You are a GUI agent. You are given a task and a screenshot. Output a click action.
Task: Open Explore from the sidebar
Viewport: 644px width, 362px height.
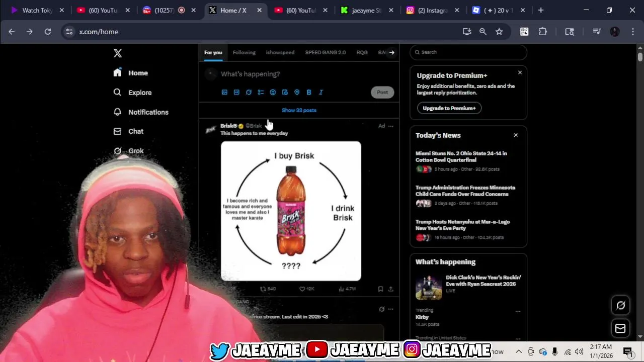pyautogui.click(x=132, y=93)
